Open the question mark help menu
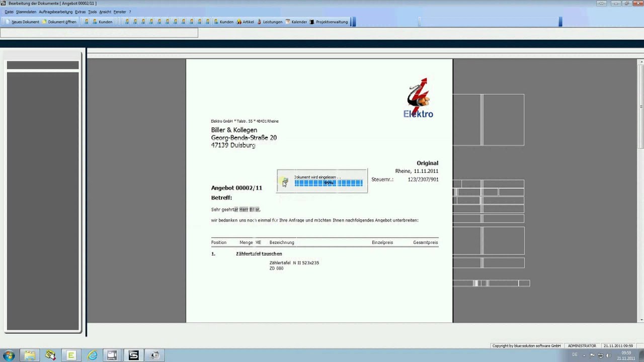 130,12
